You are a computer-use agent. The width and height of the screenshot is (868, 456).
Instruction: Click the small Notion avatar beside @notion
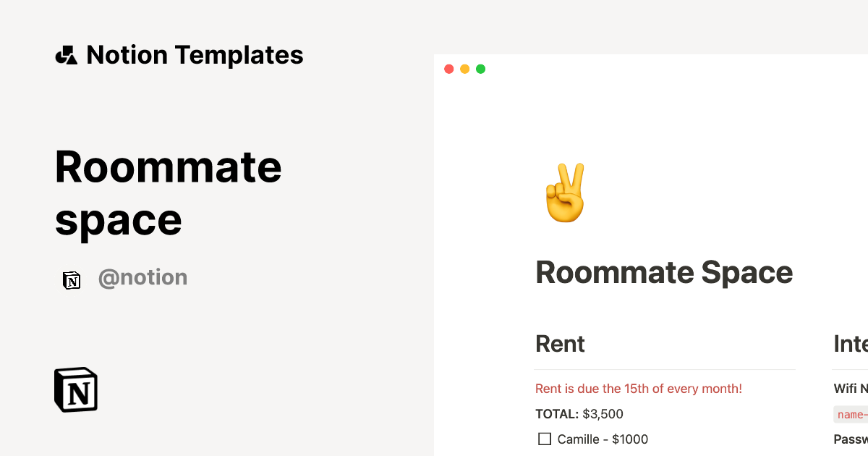pos(72,279)
